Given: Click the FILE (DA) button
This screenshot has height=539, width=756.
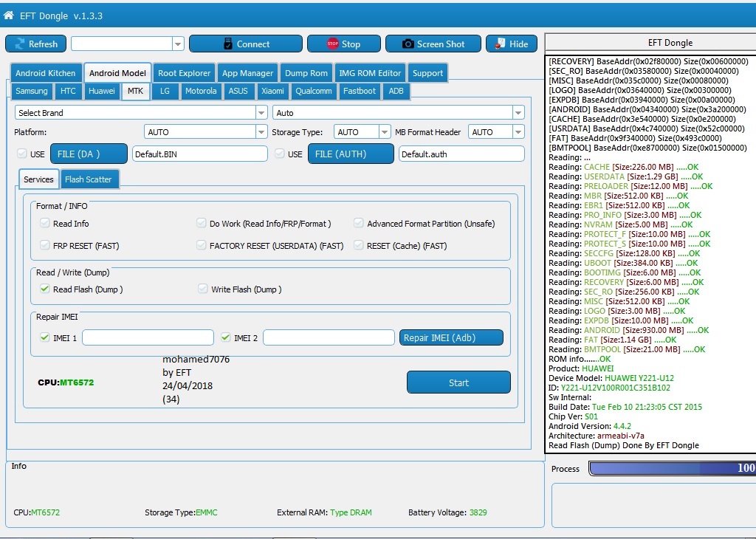Looking at the screenshot, I should pyautogui.click(x=89, y=154).
